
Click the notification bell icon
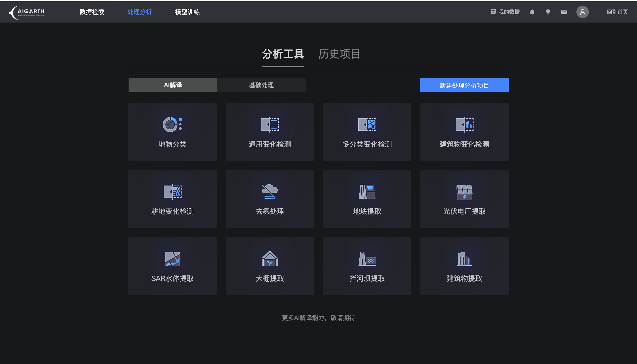point(532,12)
